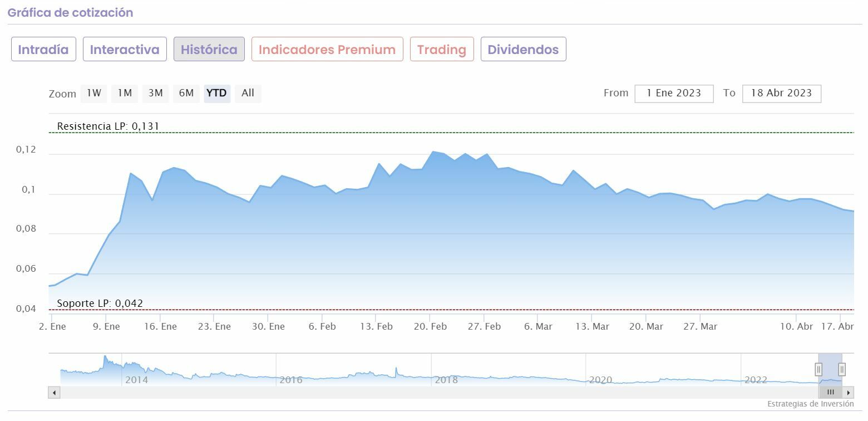The height and width of the screenshot is (421, 868).
Task: Click the From date field
Action: coord(674,94)
